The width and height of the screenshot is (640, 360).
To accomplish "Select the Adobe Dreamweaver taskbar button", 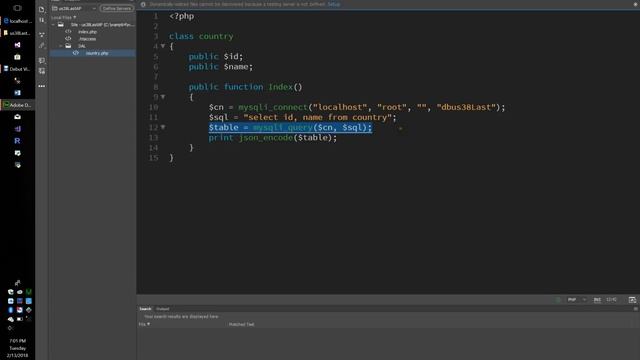I will (18, 105).
